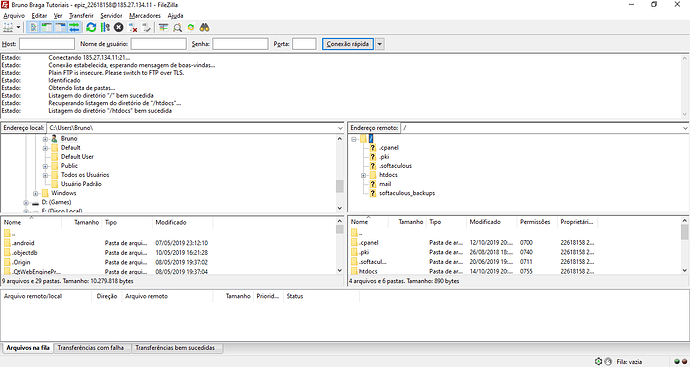Viewport: 690px width, 367px height.
Task: Toggle local directory tree display
Action: (47, 28)
